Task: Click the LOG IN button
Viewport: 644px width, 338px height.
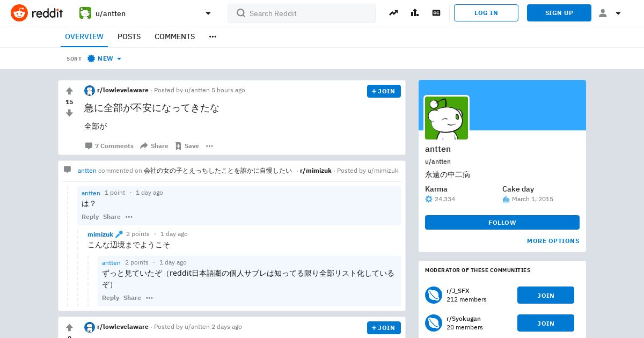Action: pos(486,13)
